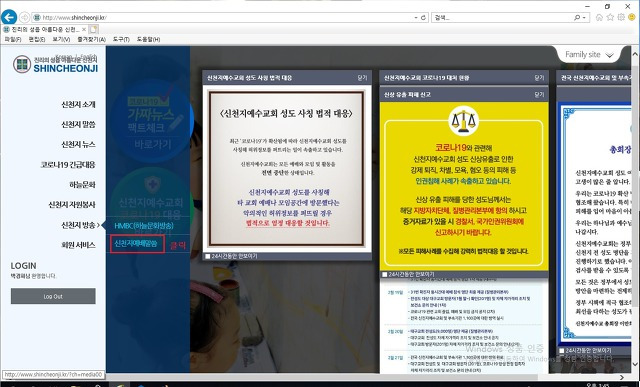
Task: Open the browser home icon
Action: (599, 17)
